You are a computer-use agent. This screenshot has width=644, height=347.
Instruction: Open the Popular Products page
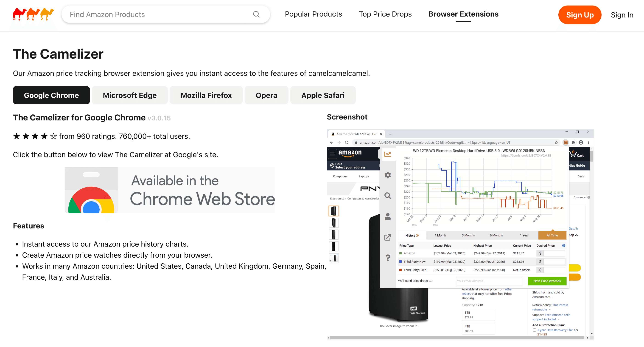tap(313, 14)
